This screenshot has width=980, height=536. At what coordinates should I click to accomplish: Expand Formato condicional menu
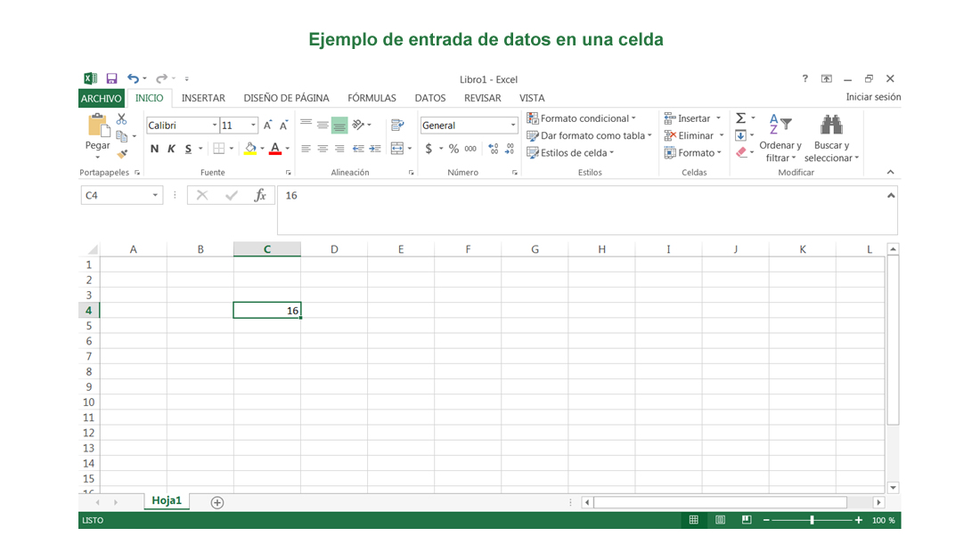click(581, 118)
